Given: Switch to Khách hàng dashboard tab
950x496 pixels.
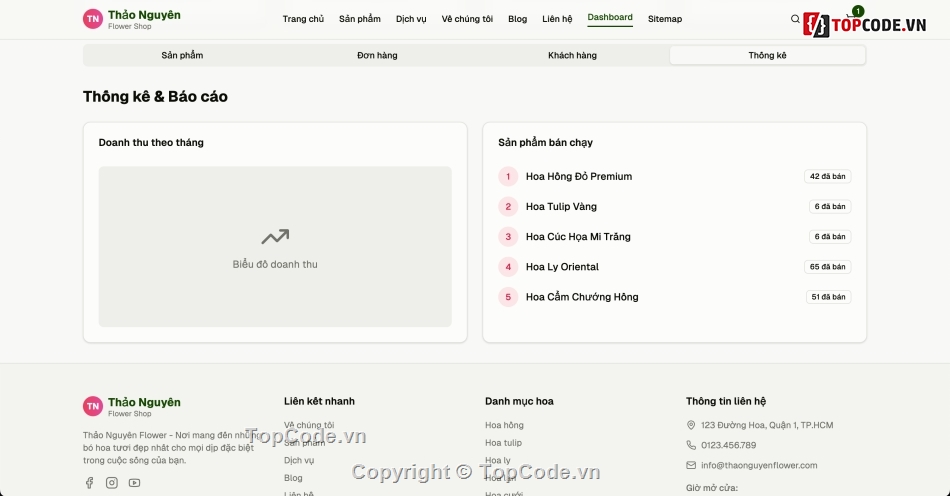Looking at the screenshot, I should point(572,55).
